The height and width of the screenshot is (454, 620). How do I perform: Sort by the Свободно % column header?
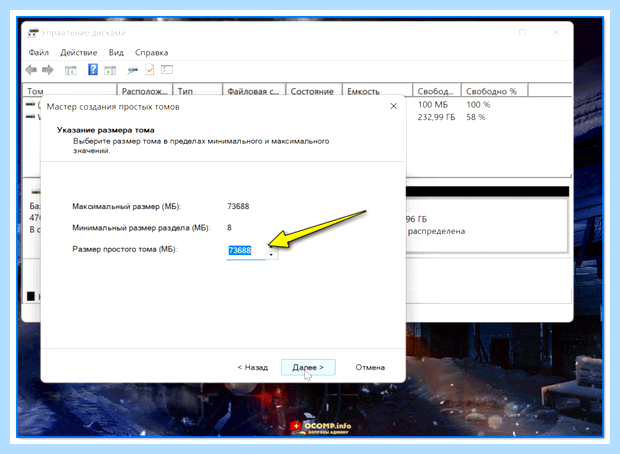(494, 91)
